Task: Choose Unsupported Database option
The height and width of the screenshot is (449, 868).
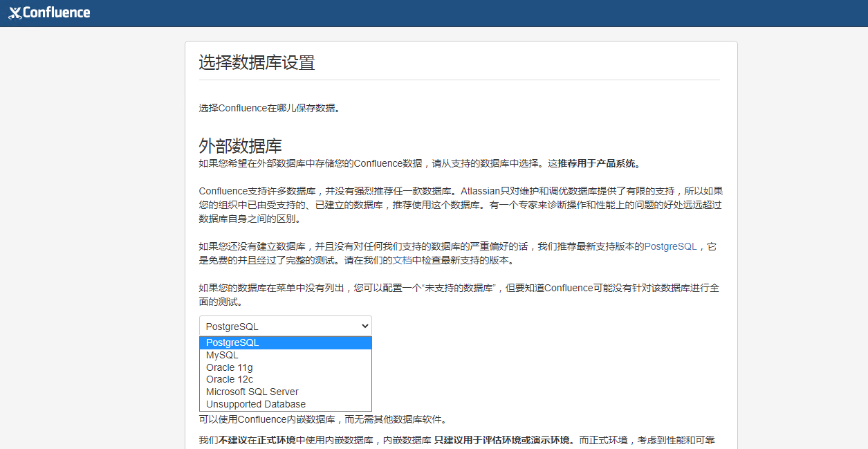Action: (286, 404)
